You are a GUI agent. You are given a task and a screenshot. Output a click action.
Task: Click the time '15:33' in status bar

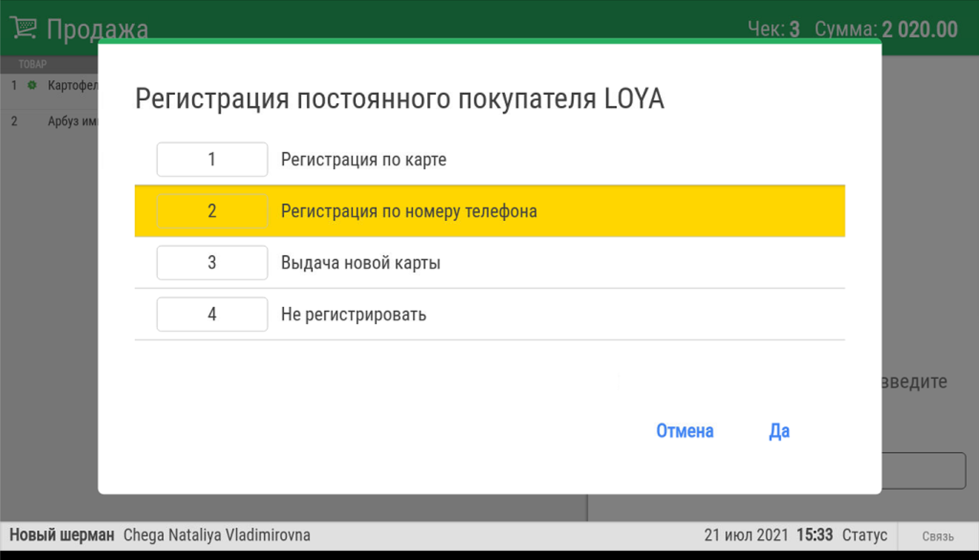click(x=815, y=535)
